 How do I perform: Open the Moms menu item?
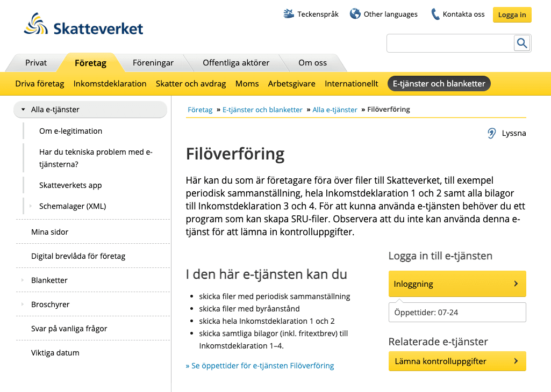[x=246, y=83]
